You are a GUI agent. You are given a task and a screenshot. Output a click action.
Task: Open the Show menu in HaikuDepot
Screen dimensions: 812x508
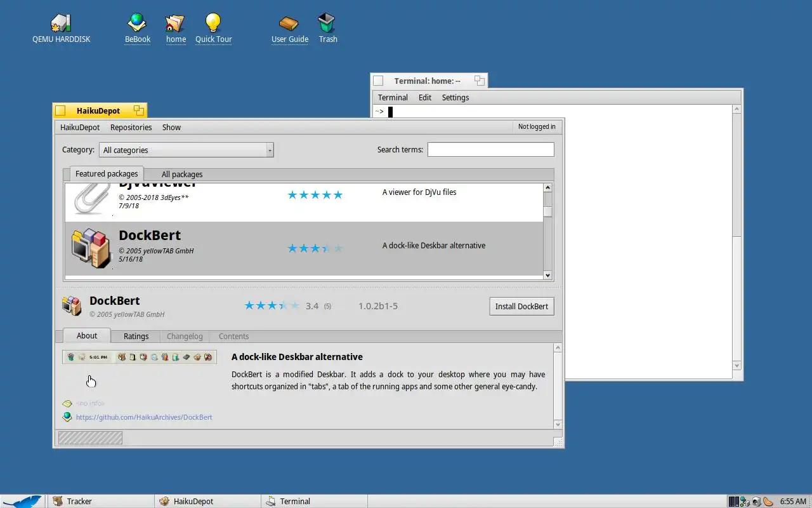click(x=171, y=127)
